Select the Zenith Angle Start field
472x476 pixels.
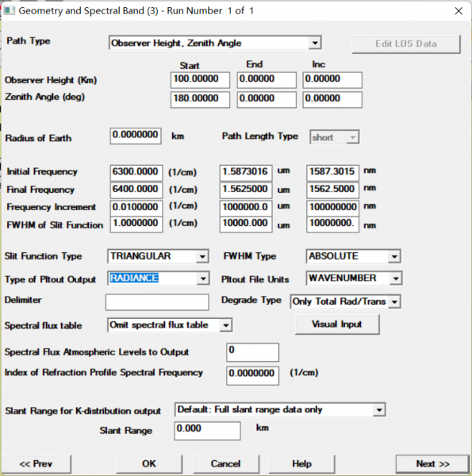click(200, 100)
